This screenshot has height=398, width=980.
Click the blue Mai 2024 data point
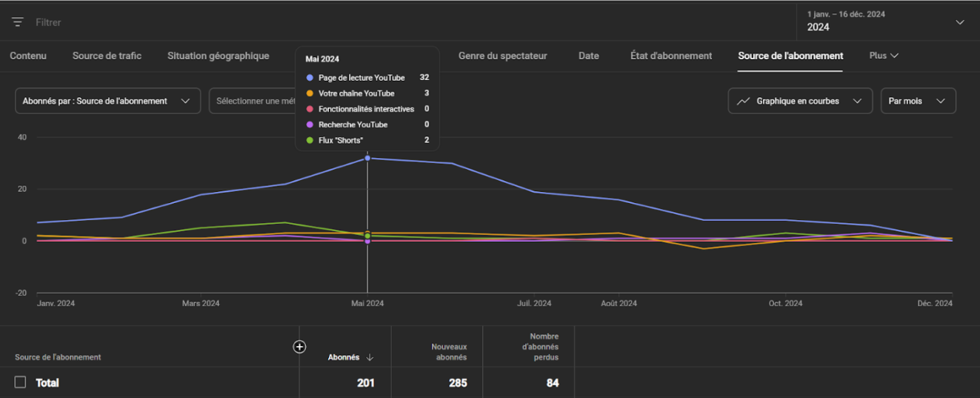[367, 158]
